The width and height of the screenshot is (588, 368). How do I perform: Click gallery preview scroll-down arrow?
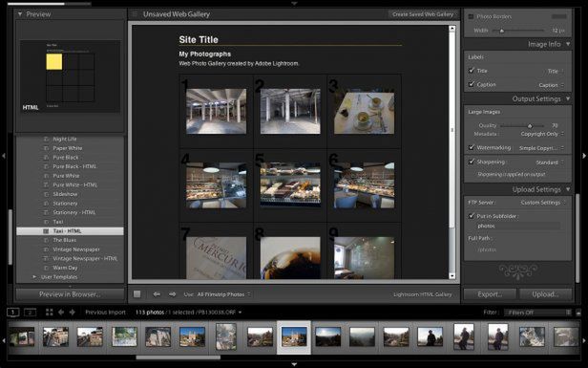click(452, 275)
